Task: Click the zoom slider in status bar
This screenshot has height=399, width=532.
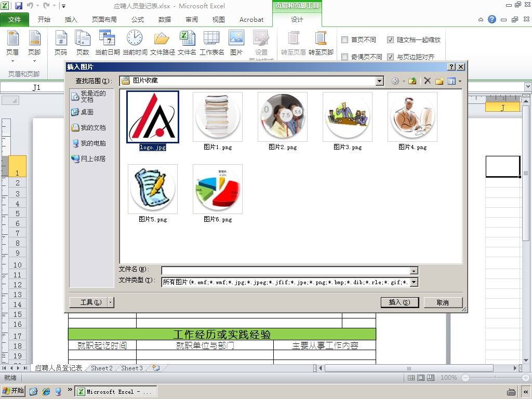Action: click(495, 378)
